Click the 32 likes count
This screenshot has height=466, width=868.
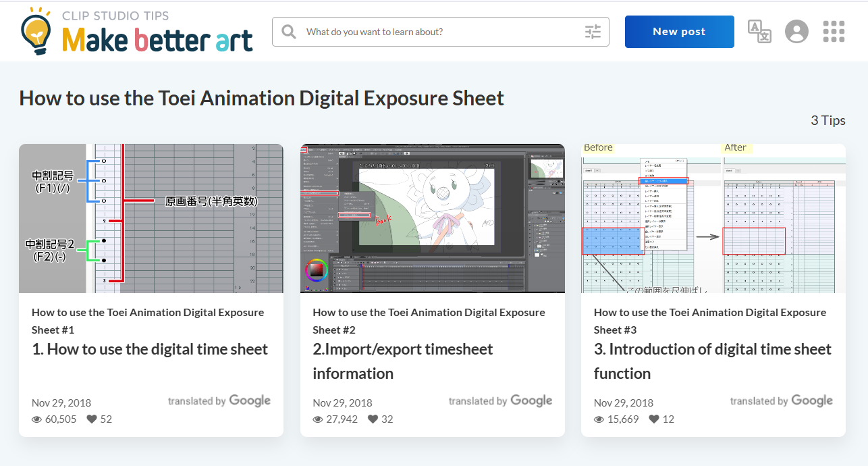click(x=387, y=419)
